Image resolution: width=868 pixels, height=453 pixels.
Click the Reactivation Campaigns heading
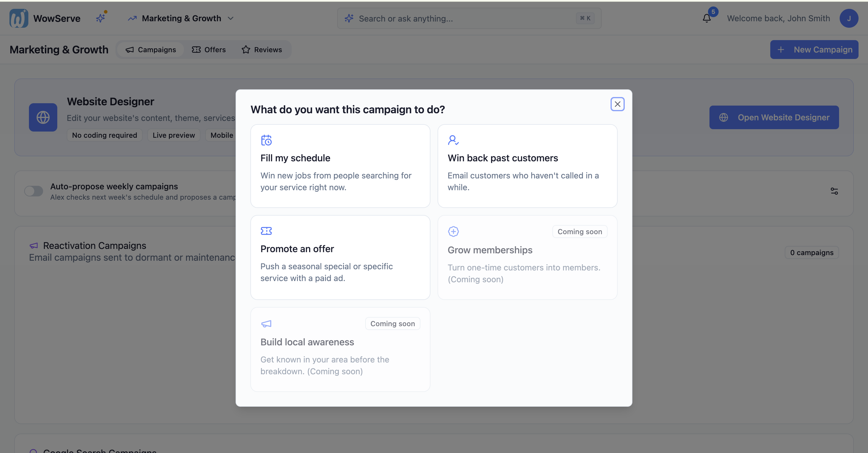pos(95,246)
